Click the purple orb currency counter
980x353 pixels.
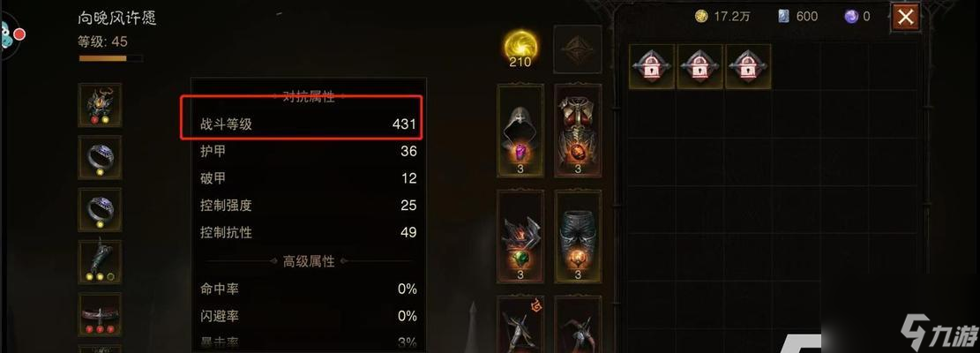[x=857, y=16]
